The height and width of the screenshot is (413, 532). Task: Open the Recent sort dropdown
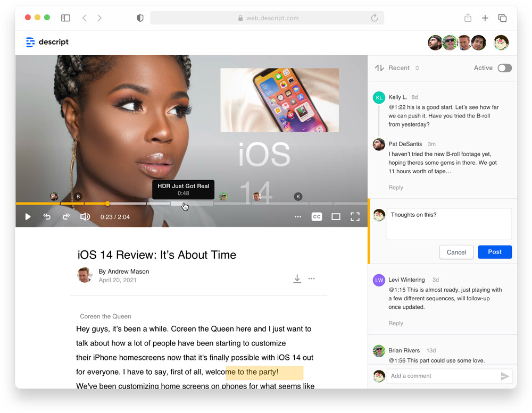(x=404, y=68)
